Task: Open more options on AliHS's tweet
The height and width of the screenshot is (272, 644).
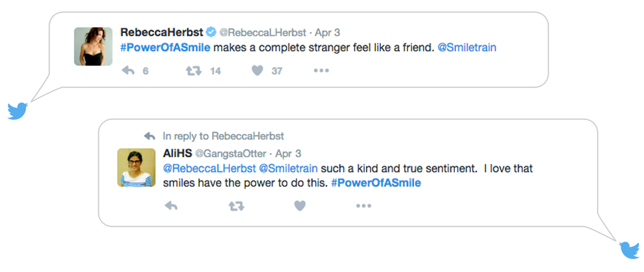Action: 364,206
